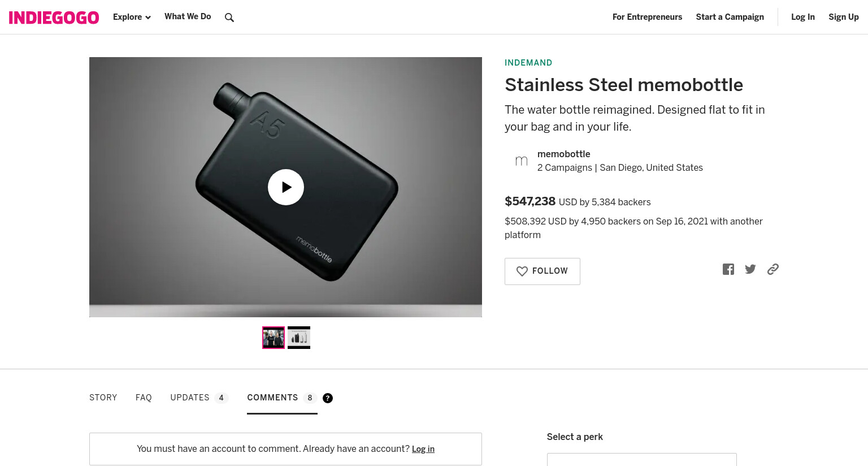
Task: Play the memobottle campaign video
Action: 286,187
